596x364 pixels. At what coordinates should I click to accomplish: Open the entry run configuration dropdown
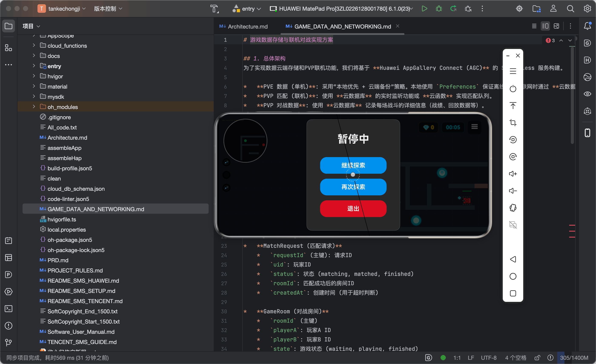pos(246,9)
